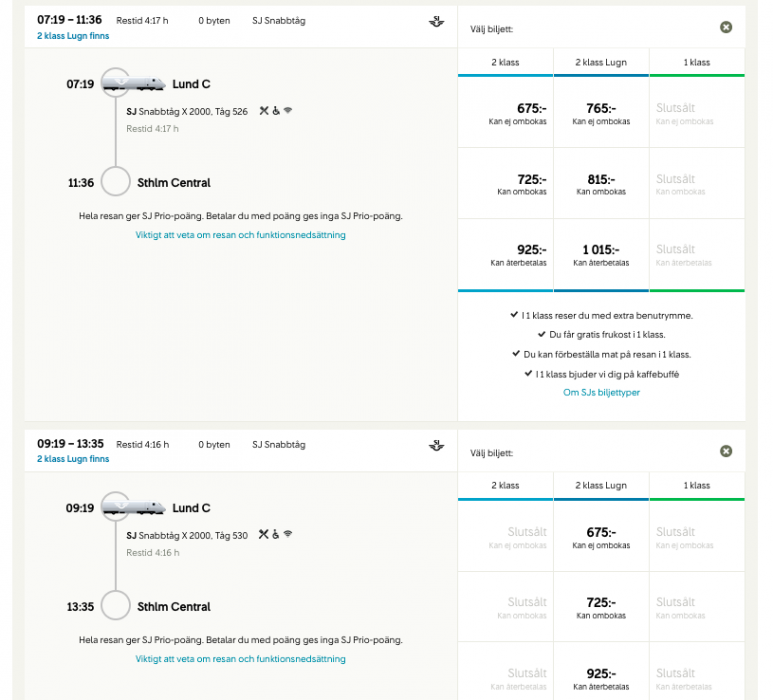The image size is (773, 700).
Task: Open the 'Om SJs biljettyper' link
Action: [x=601, y=392]
